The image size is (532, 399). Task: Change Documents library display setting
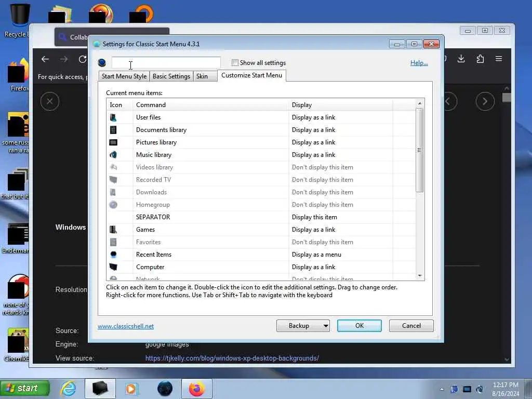(x=341, y=130)
